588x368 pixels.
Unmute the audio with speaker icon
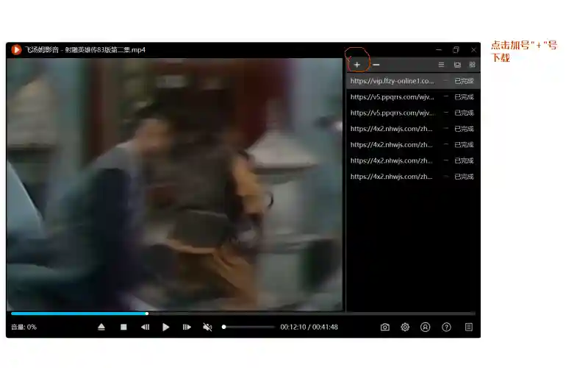tap(207, 327)
